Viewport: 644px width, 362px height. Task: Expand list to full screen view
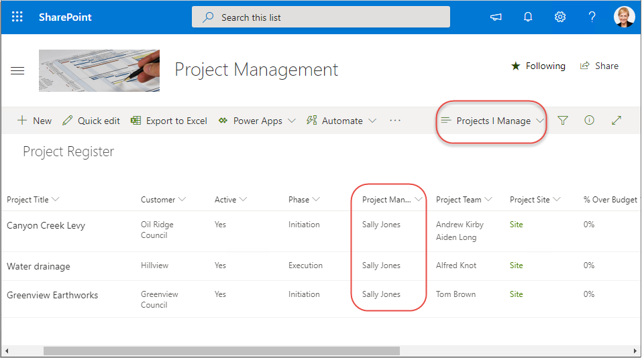[616, 121]
